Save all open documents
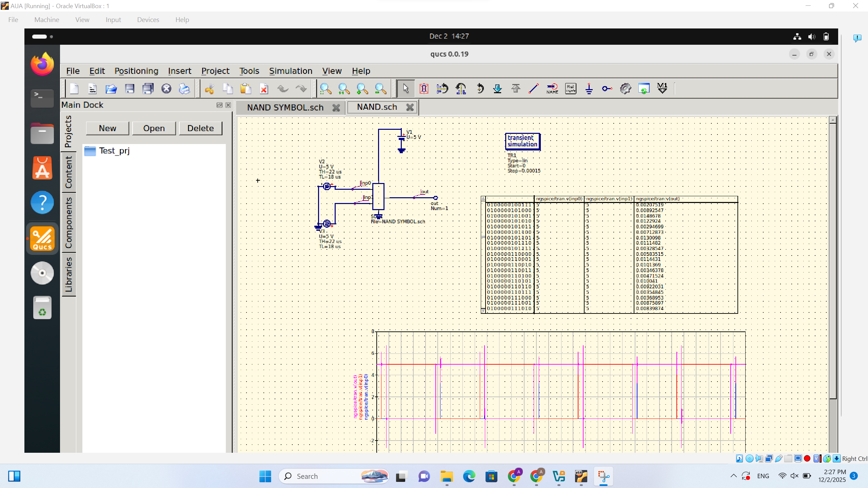Viewport: 868px width, 488px height. [x=148, y=89]
